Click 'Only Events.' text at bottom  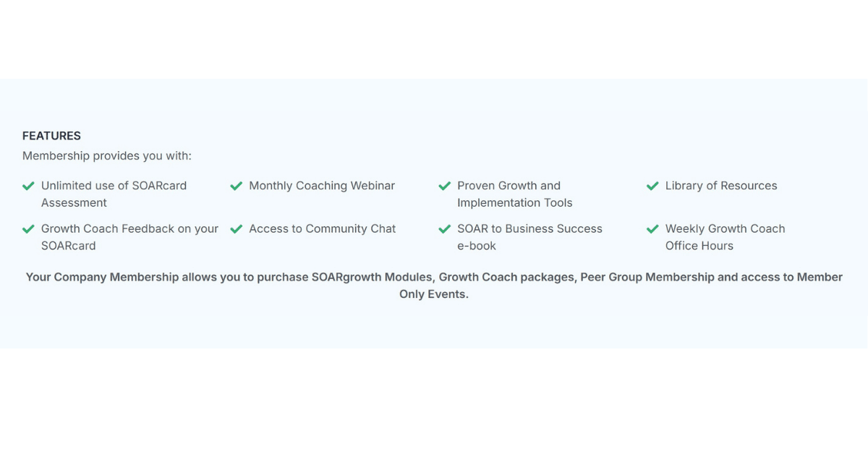(x=434, y=295)
